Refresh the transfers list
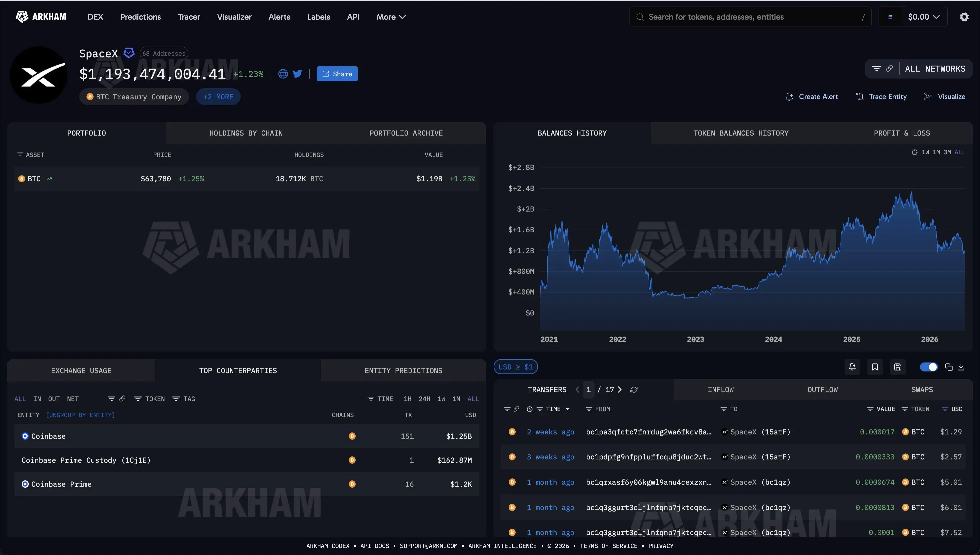 pyautogui.click(x=634, y=389)
